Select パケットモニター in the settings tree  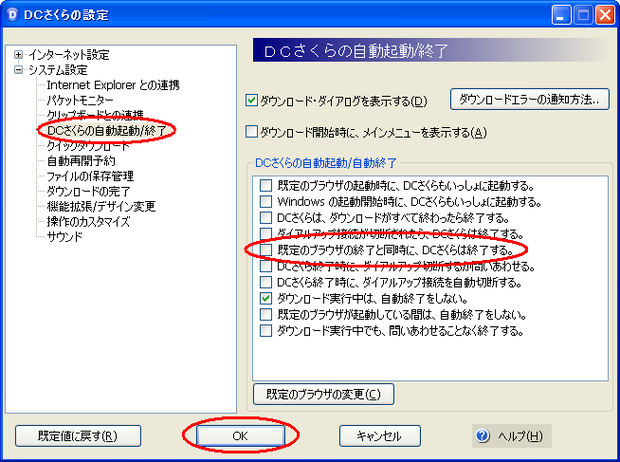tap(80, 100)
